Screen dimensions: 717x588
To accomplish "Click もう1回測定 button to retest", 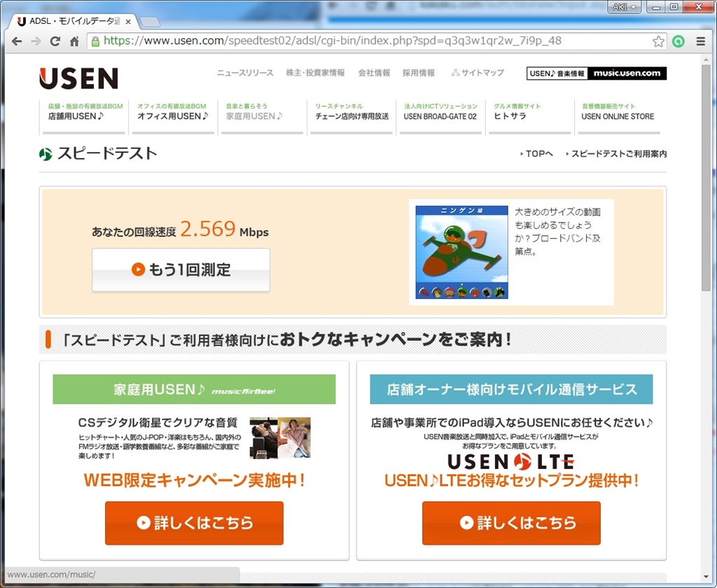I will [181, 269].
